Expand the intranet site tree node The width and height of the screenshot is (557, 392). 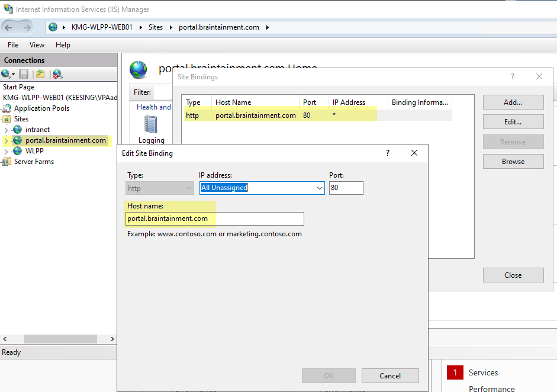pyautogui.click(x=6, y=130)
